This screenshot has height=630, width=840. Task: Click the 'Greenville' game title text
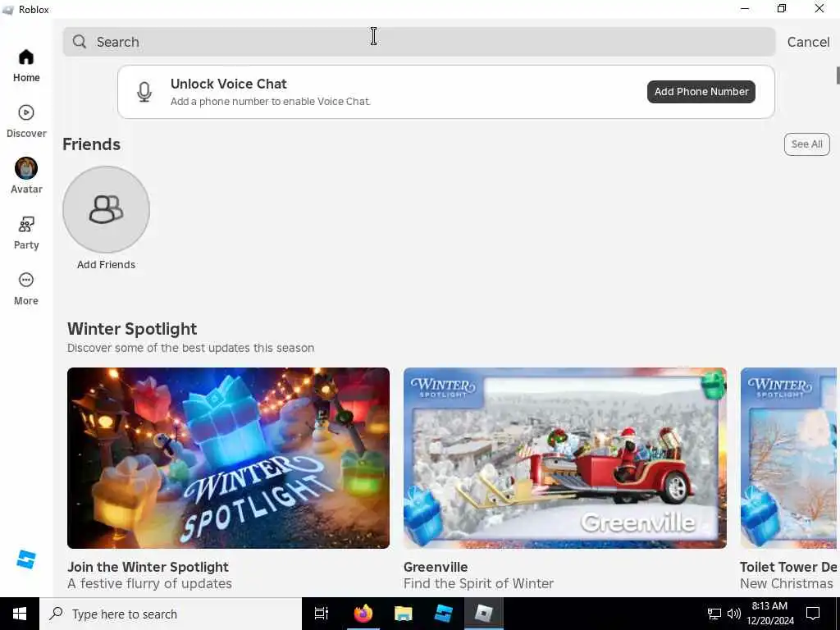pyautogui.click(x=436, y=567)
